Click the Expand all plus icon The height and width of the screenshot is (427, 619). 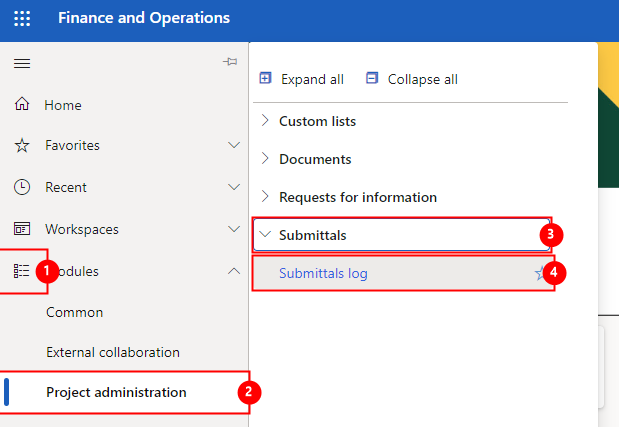(x=265, y=78)
